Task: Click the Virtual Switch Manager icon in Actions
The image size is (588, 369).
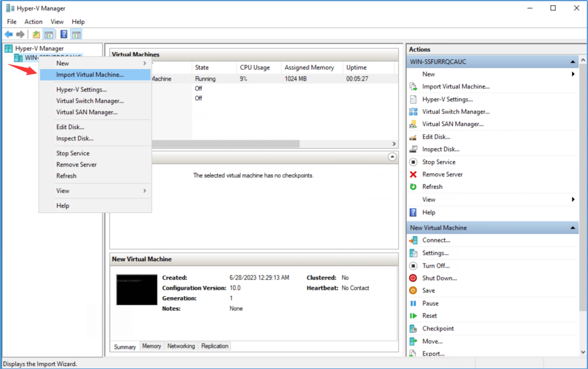Action: 413,112
